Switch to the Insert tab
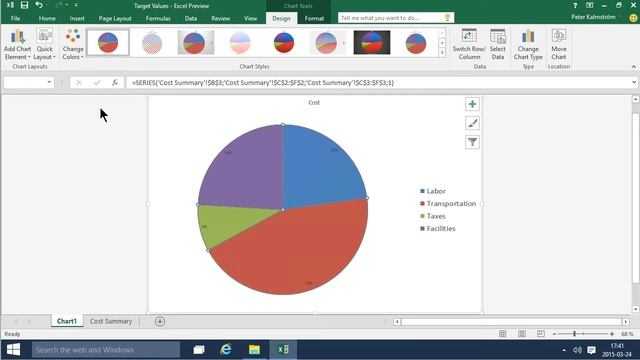Viewport: 640px width, 360px height. pyautogui.click(x=77, y=18)
